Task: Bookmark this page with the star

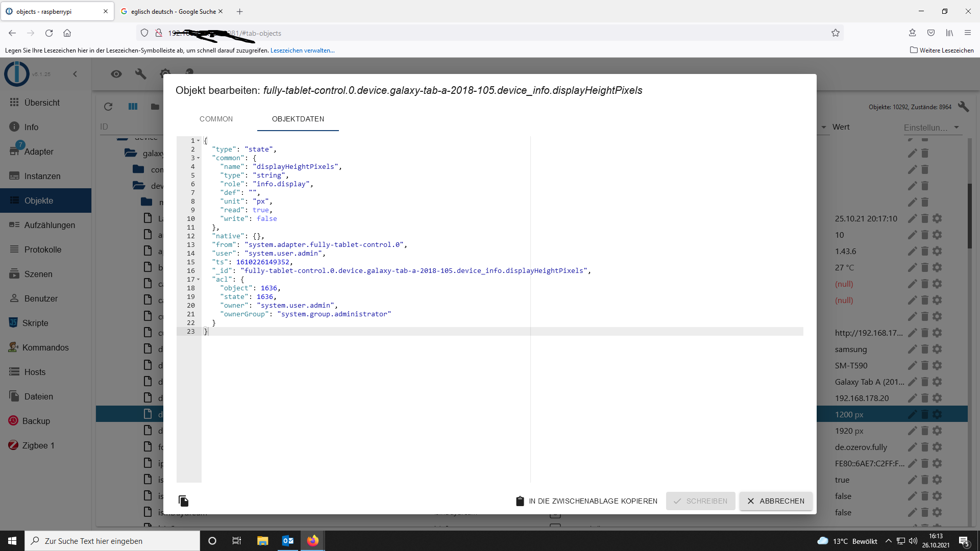Action: (836, 33)
